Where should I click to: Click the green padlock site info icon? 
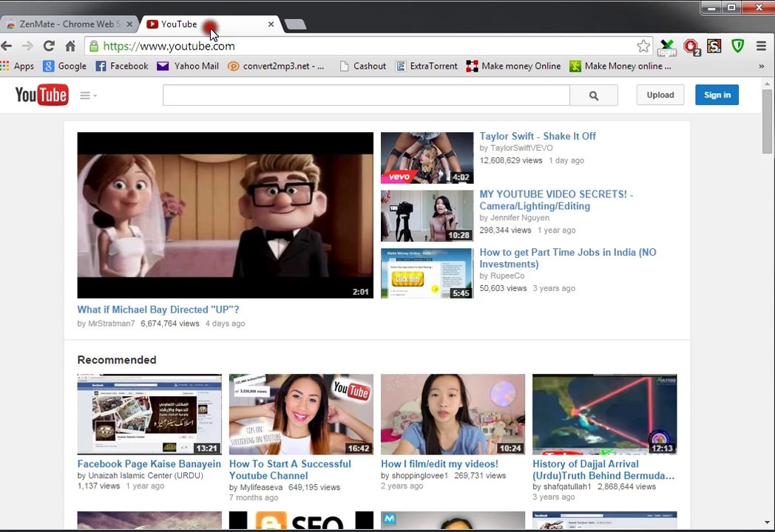coord(94,47)
